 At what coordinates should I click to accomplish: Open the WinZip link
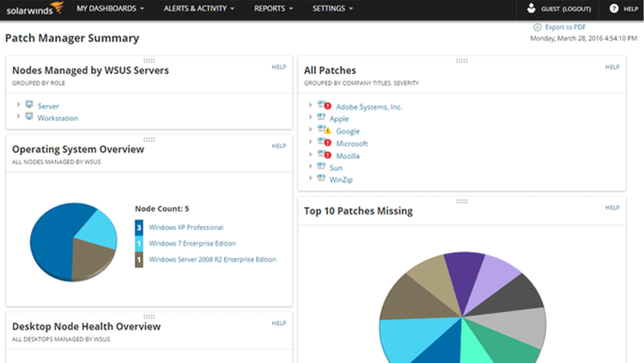coord(341,180)
